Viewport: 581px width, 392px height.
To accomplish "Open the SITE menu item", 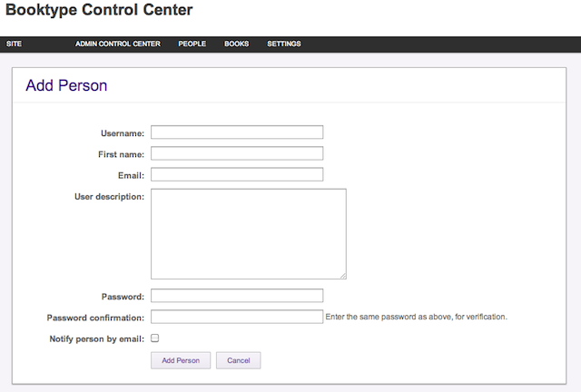I will click(14, 44).
